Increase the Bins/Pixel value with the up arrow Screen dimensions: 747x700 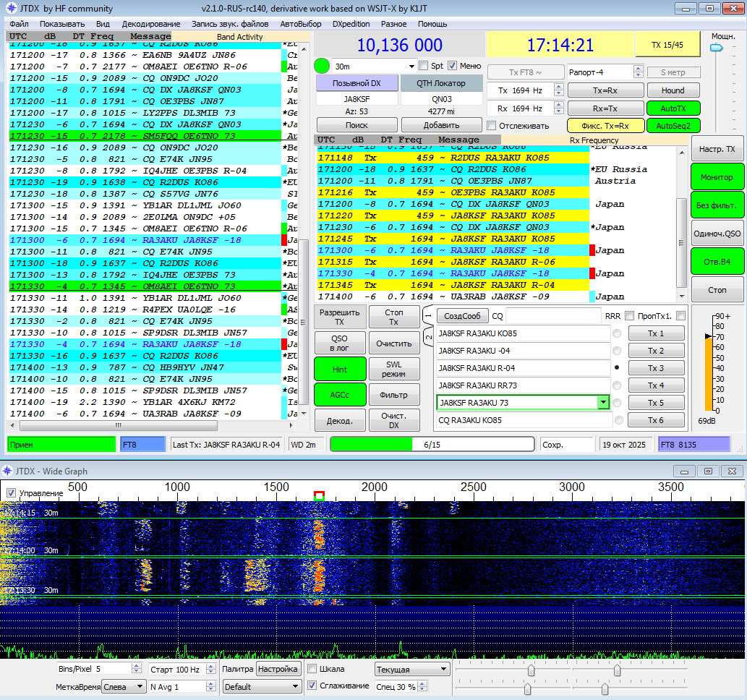coord(137,666)
